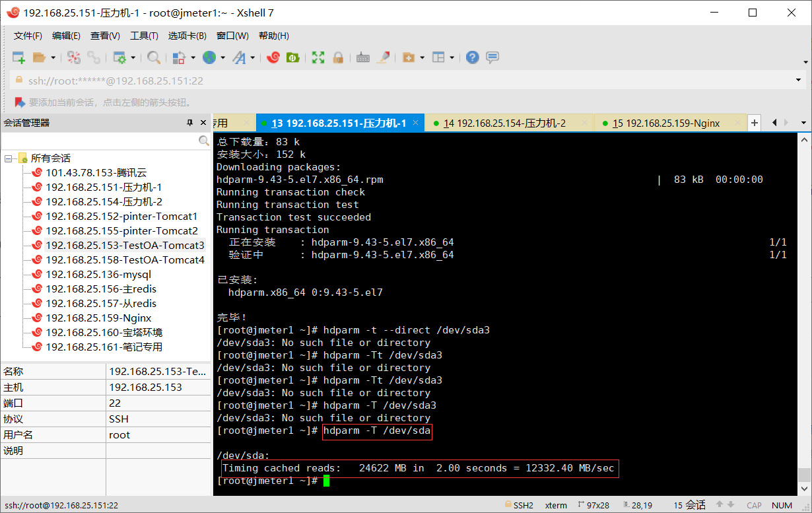Open Help via blue question mark icon
The height and width of the screenshot is (513, 812).
click(x=472, y=57)
